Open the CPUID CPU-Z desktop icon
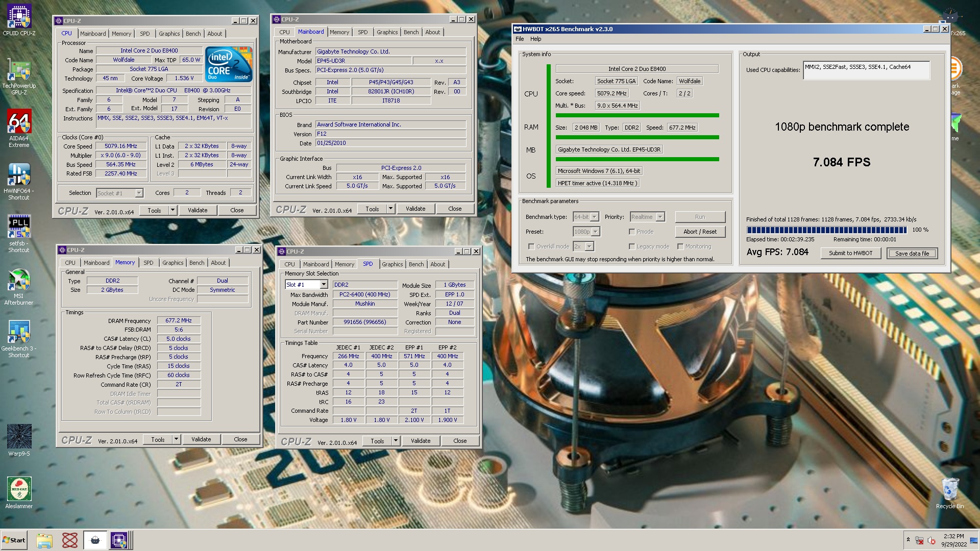 (19, 20)
